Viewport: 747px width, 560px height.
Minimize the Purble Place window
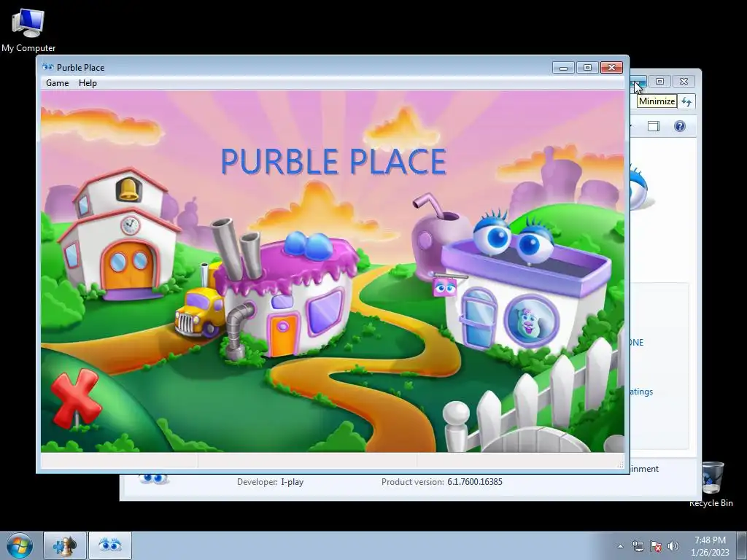point(563,68)
